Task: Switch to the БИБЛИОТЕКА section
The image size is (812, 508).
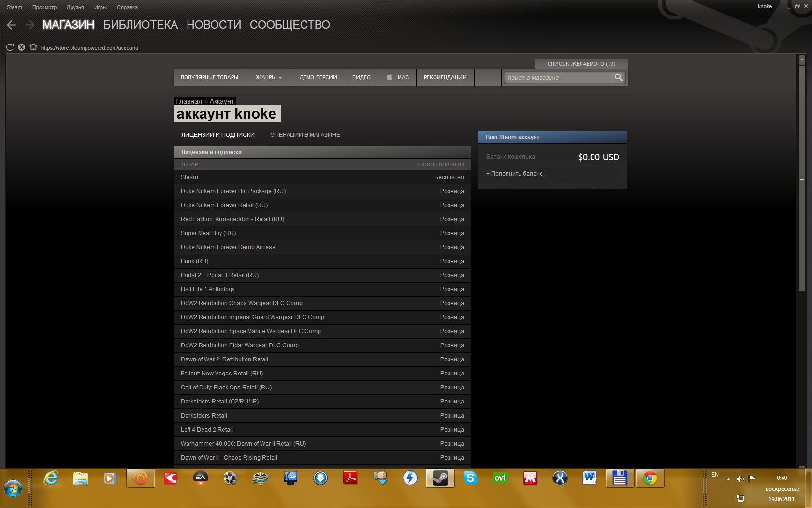Action: point(141,25)
